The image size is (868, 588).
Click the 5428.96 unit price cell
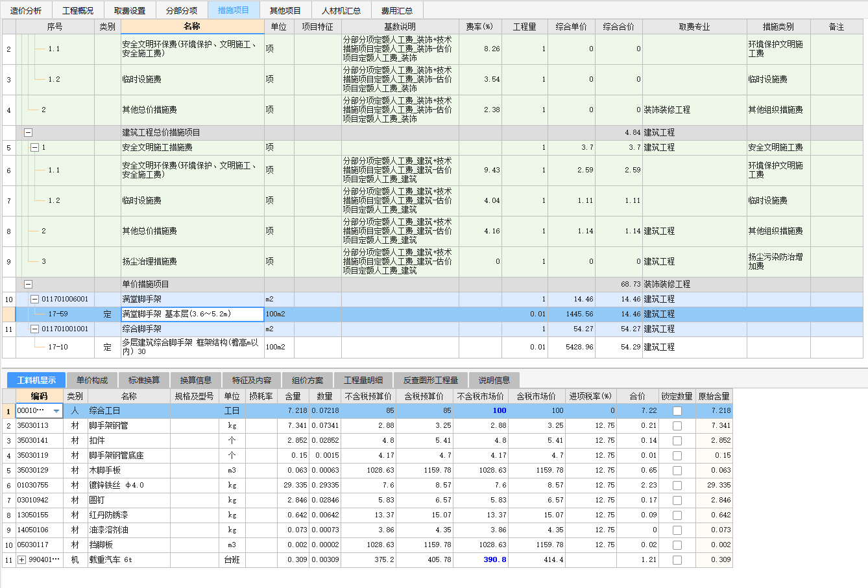click(x=572, y=347)
